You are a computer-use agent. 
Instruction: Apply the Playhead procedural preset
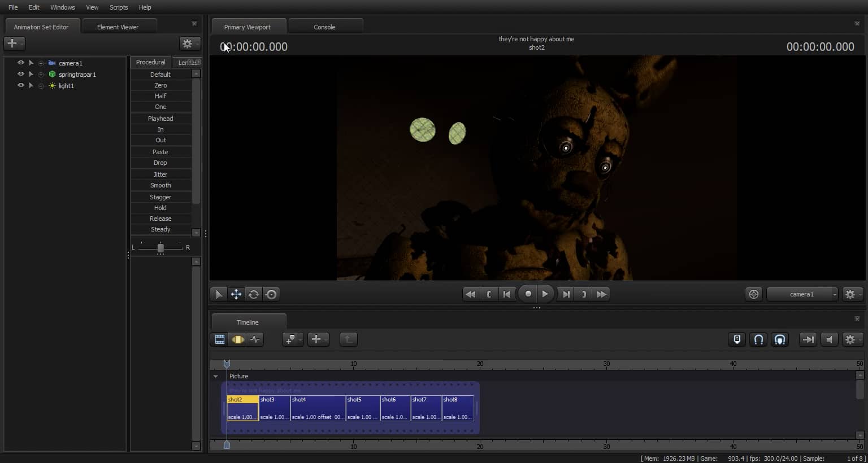point(160,119)
